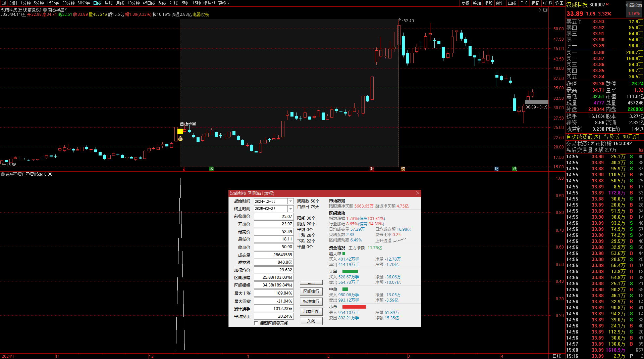Screen dimensions: 644x359
Task: Switch to 分时 view
Action: [13, 3]
